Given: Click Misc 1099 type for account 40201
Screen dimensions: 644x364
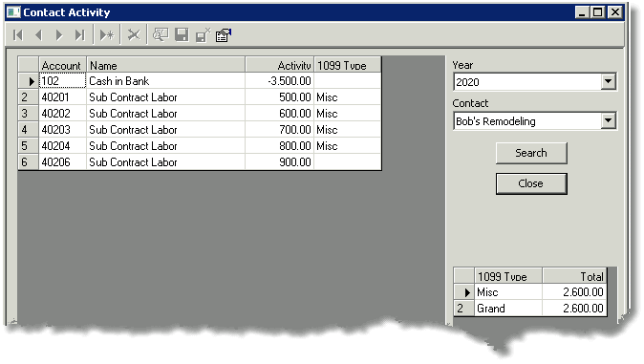Looking at the screenshot, I should (348, 97).
